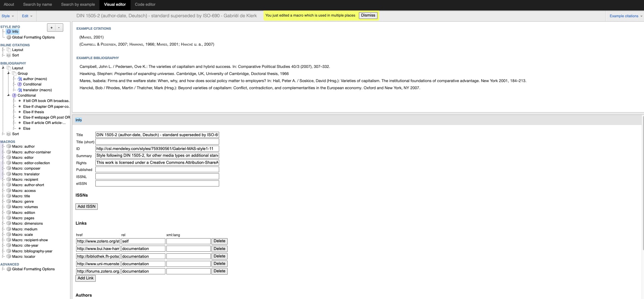The image size is (644, 299).
Task: Select the Visual editor tab
Action: tap(115, 5)
